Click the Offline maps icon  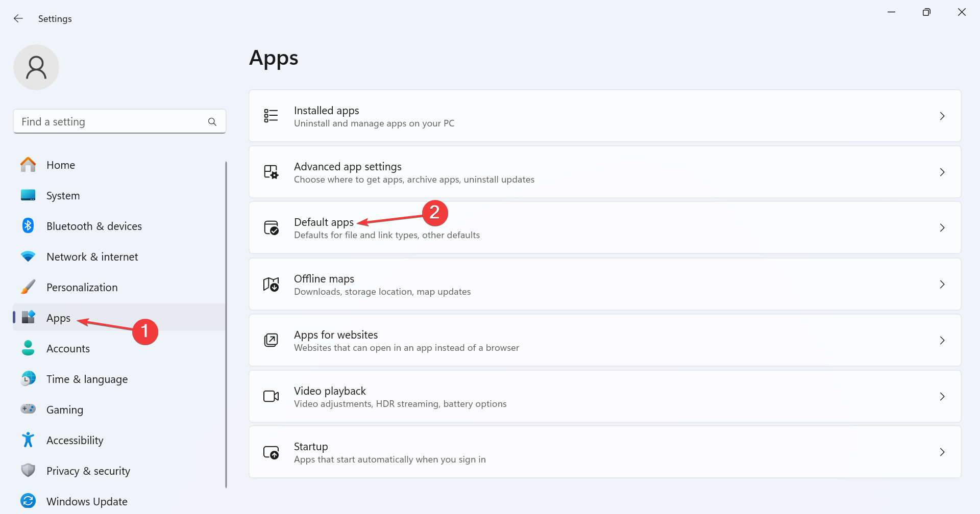pos(271,284)
